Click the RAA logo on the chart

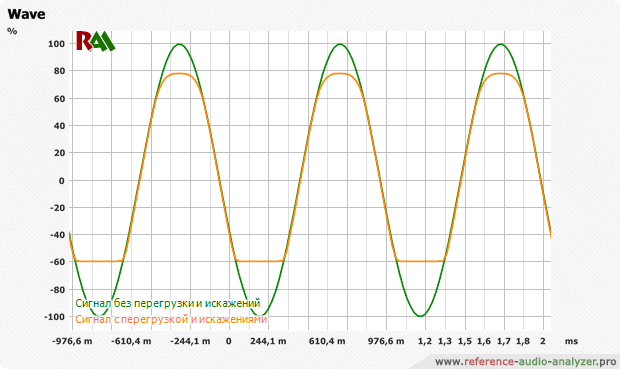pos(95,42)
